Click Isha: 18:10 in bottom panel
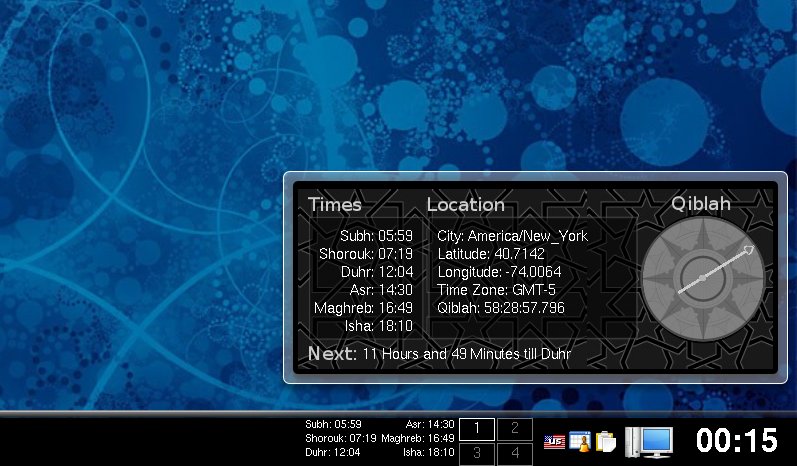The image size is (797, 466). pyautogui.click(x=428, y=452)
